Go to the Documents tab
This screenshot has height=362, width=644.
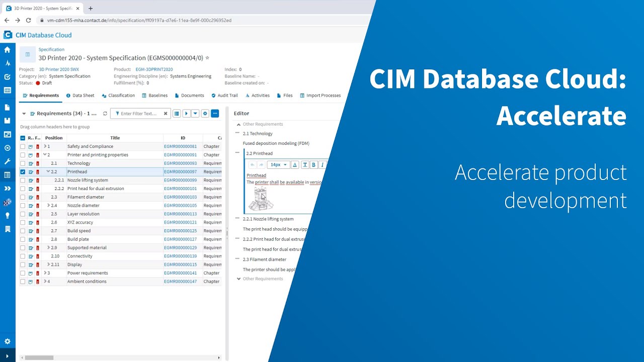coord(189,96)
